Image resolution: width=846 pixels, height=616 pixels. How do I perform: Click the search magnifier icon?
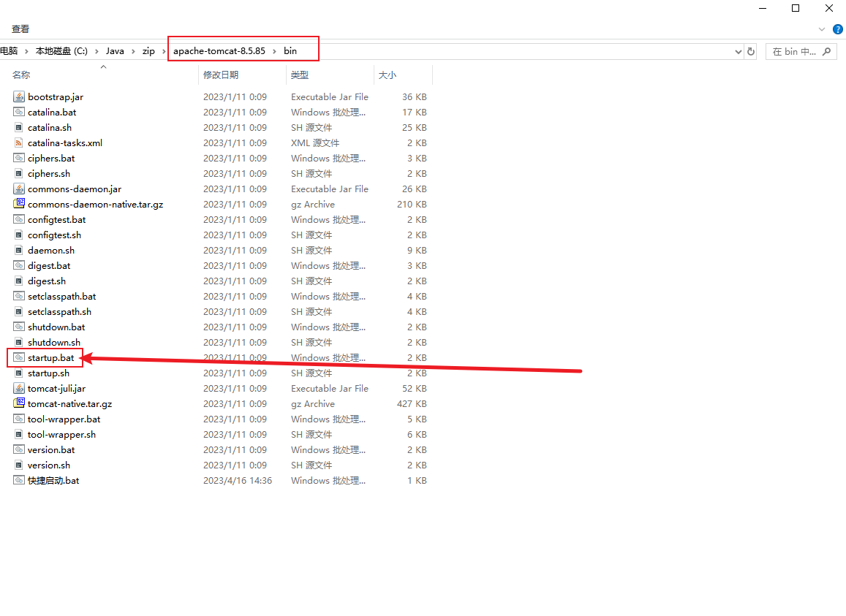pyautogui.click(x=826, y=52)
